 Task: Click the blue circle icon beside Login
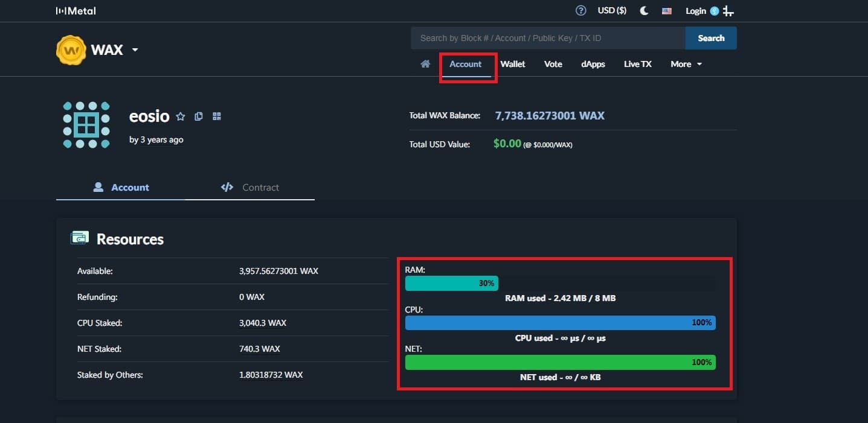pos(715,11)
